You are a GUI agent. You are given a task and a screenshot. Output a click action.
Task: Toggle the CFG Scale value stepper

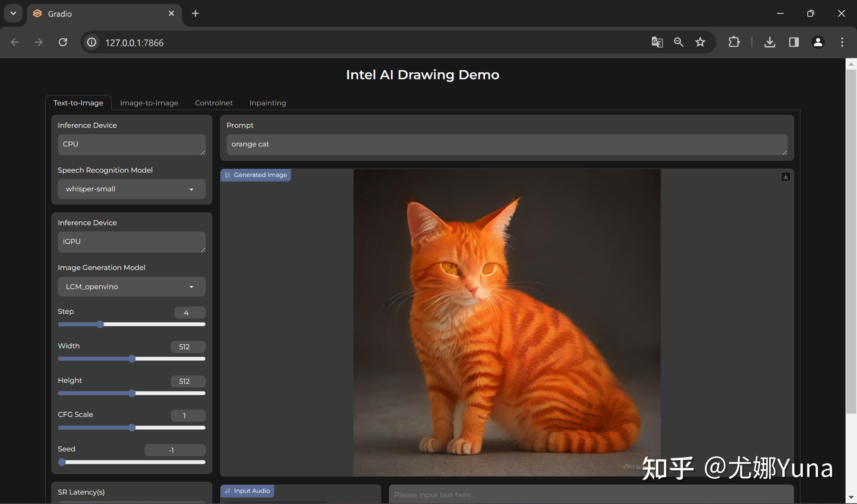[185, 415]
